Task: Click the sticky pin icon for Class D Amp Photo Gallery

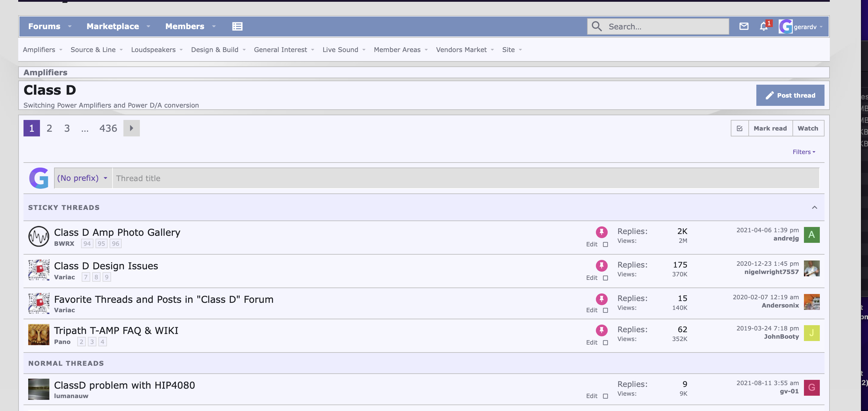Action: click(x=601, y=232)
